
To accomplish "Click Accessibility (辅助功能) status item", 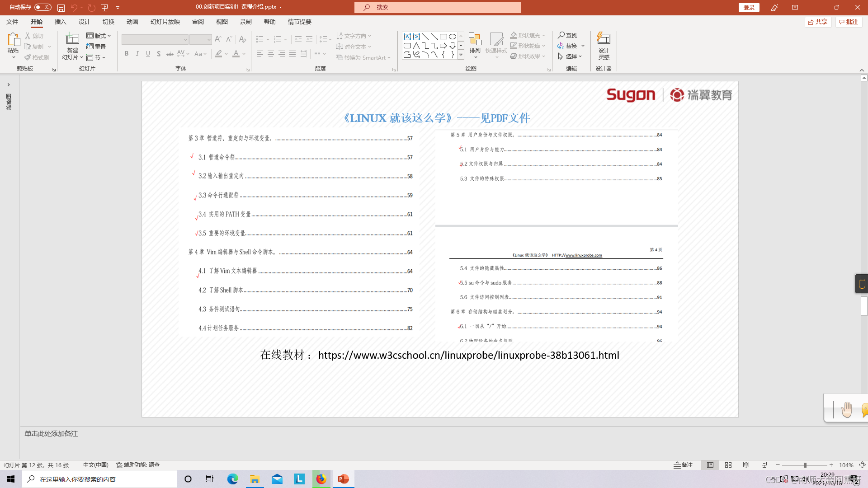I will pyautogui.click(x=138, y=465).
